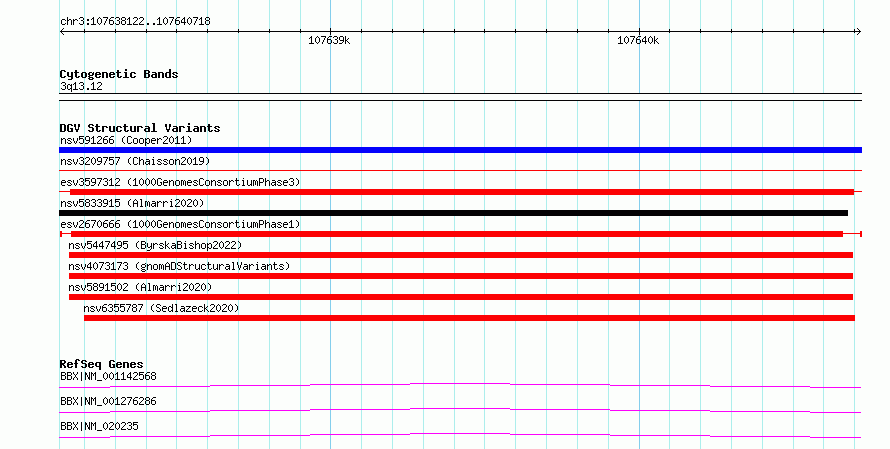This screenshot has height=449, width=890.
Task: Click the left arrow of the ruler
Action: click(x=62, y=32)
